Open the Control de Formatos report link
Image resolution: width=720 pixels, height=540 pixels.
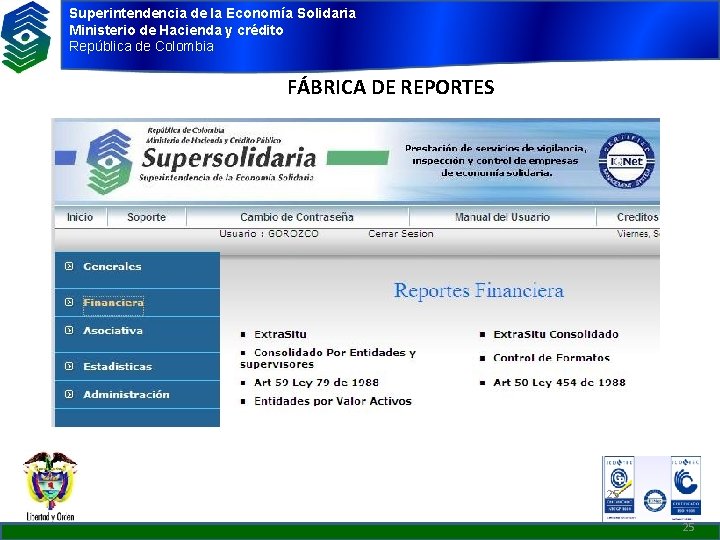pos(551,358)
